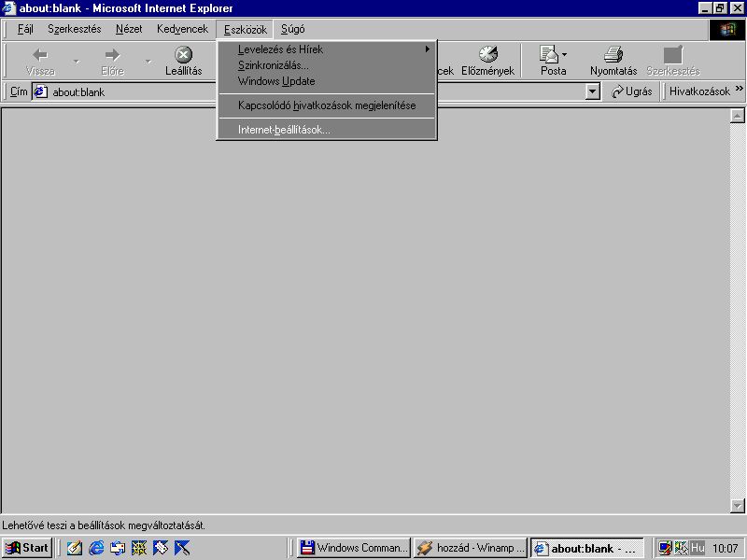Click the Windows logo throbber icon
Screen dimensions: 747x560
[727, 30]
